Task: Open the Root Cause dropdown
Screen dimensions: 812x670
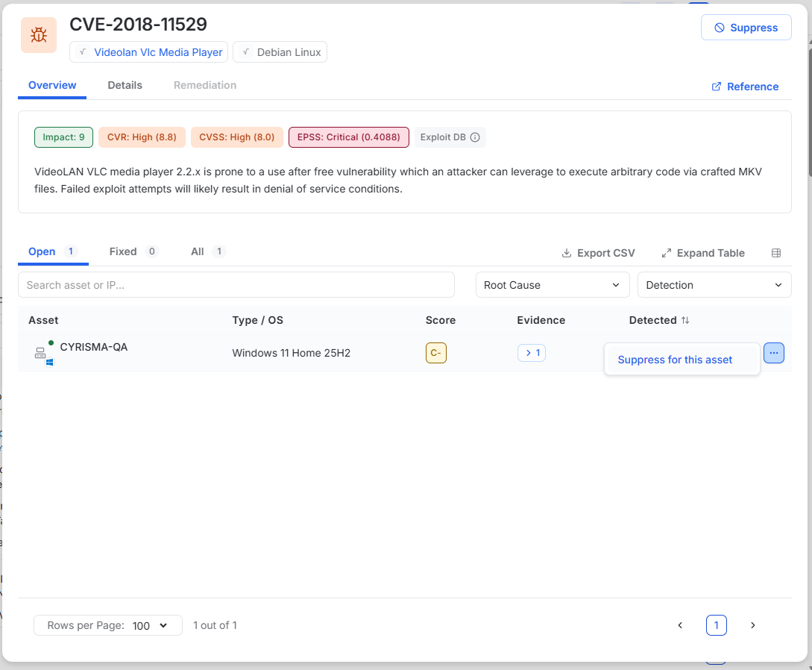Action: pyautogui.click(x=553, y=285)
